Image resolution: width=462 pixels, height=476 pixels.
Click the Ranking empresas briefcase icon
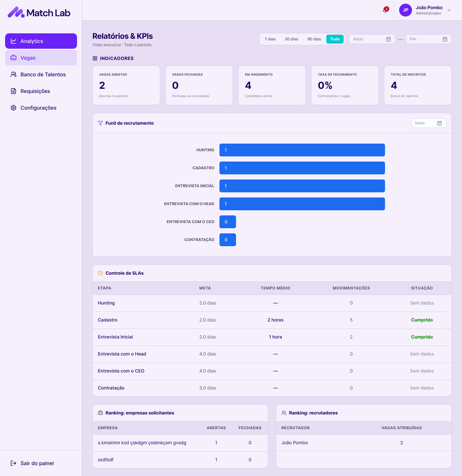[100, 413]
